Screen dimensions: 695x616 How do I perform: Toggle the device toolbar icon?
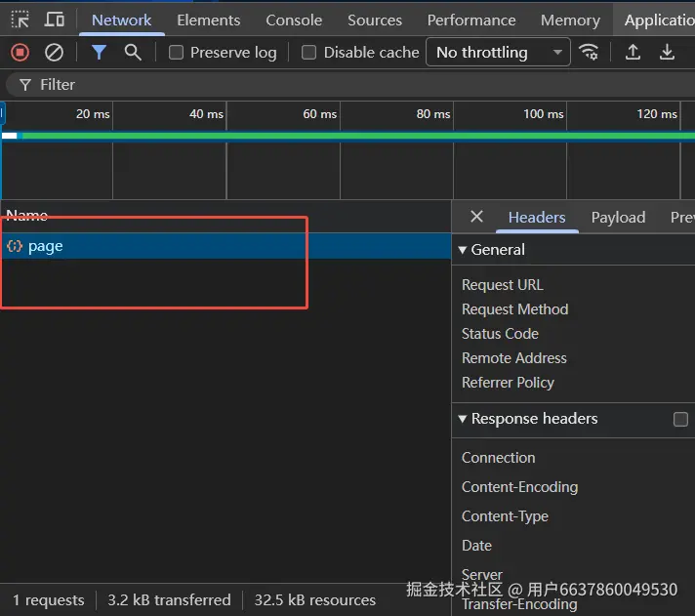click(55, 20)
